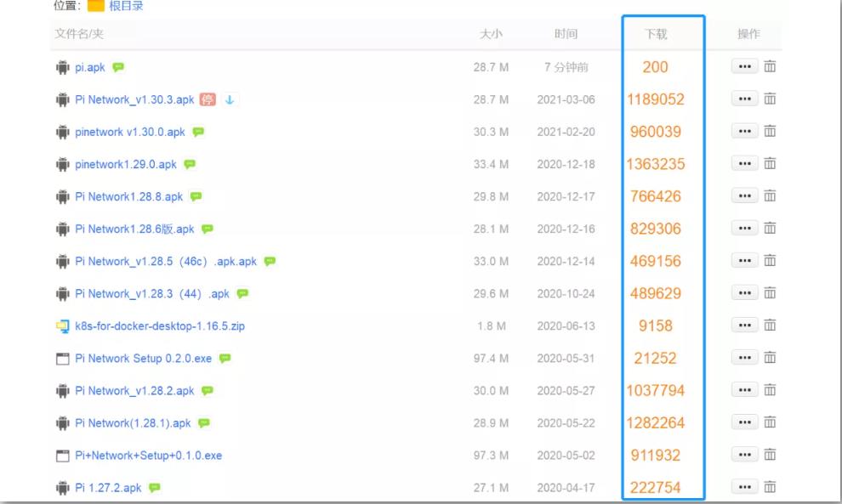Viewport: 842px width, 504px height.
Task: Delete k8s-for-docker-desktop-1.16.5.zip via trash icon
Action: click(770, 326)
